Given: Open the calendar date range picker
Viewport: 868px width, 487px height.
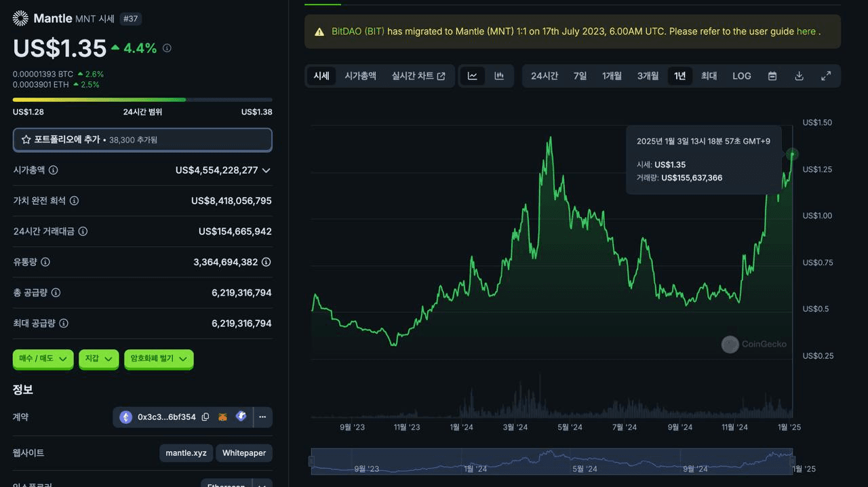Looking at the screenshot, I should (772, 76).
